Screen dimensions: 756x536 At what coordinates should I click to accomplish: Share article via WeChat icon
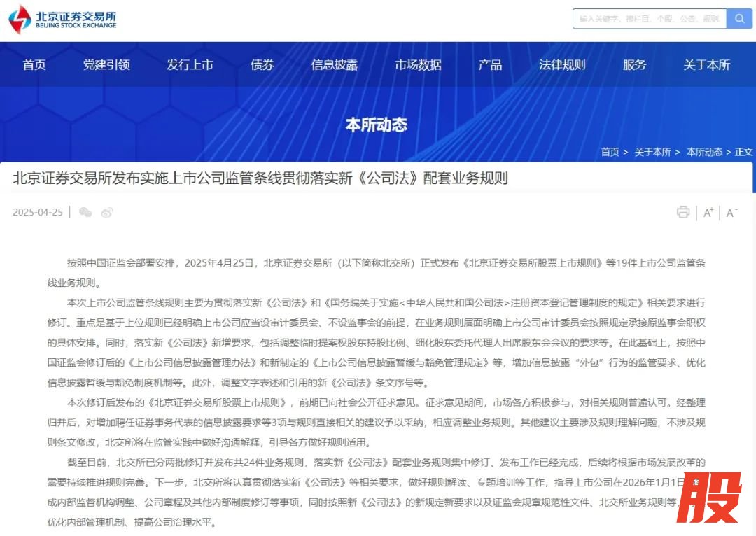coord(85,212)
